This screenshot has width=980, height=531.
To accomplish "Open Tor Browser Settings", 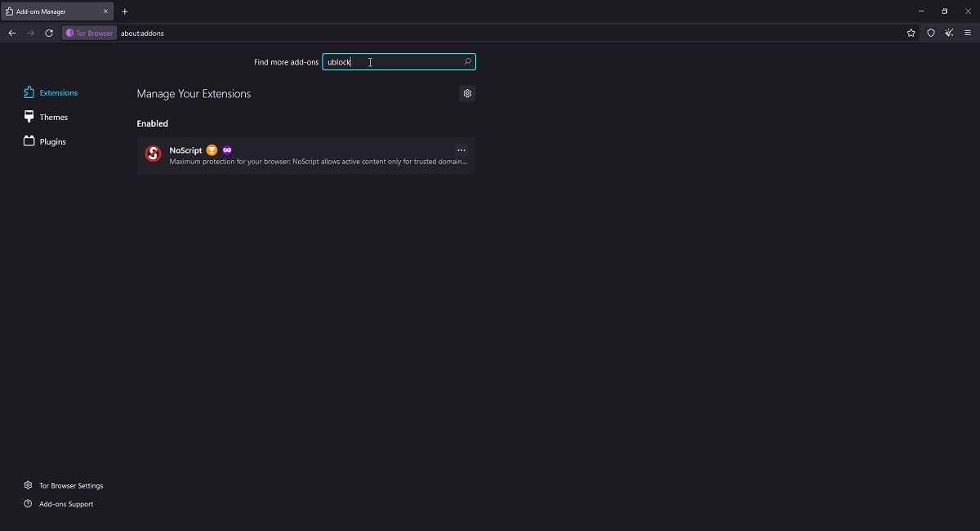I will point(70,485).
